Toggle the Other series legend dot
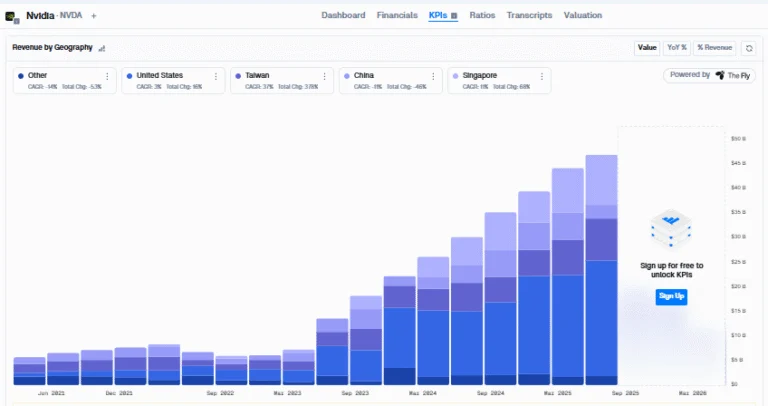The image size is (768, 406). 21,76
